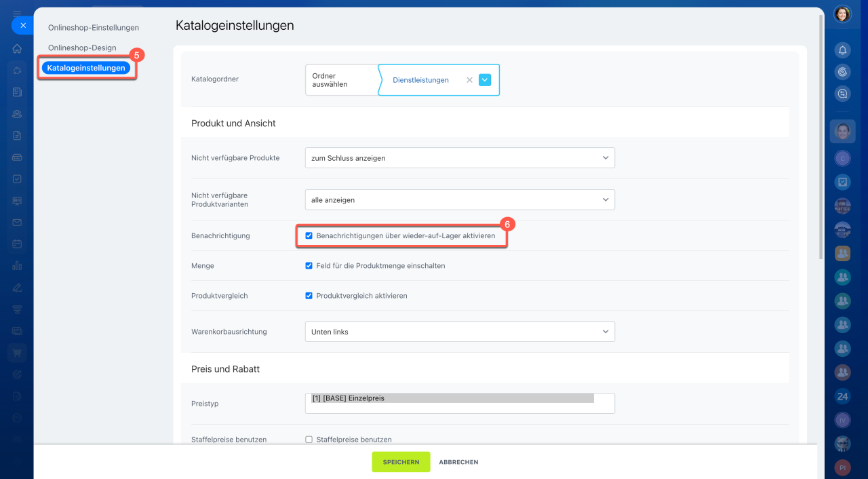Viewport: 868px width, 479px height.
Task: Open the calendar icon in left sidebar
Action: (x=17, y=244)
